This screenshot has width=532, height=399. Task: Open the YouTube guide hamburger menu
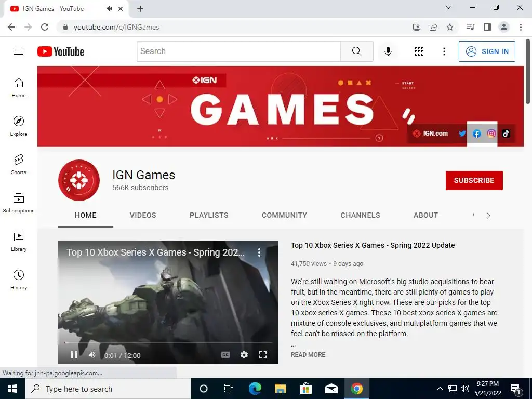[x=19, y=51]
